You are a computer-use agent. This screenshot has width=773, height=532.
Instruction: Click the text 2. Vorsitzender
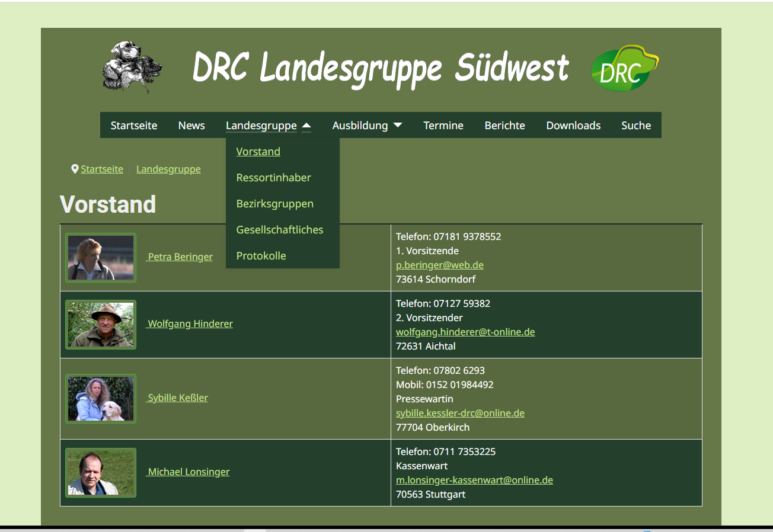429,318
